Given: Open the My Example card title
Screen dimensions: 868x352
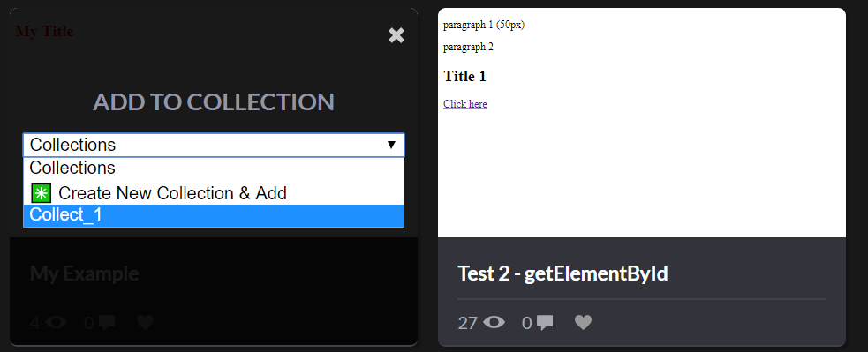Looking at the screenshot, I should pos(84,273).
